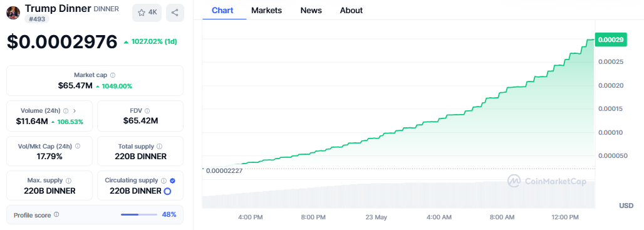Switch to the News tab
The image size is (644, 230).
(311, 10)
